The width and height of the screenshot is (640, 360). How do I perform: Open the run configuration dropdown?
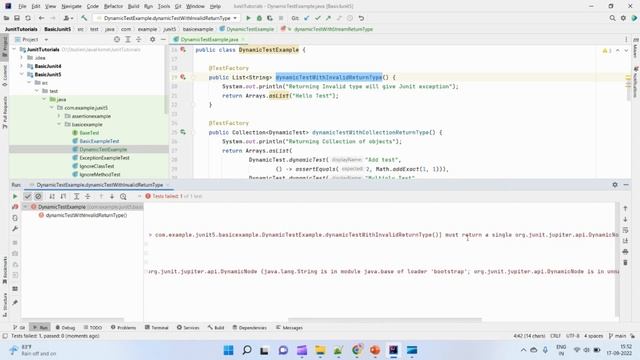167,18
